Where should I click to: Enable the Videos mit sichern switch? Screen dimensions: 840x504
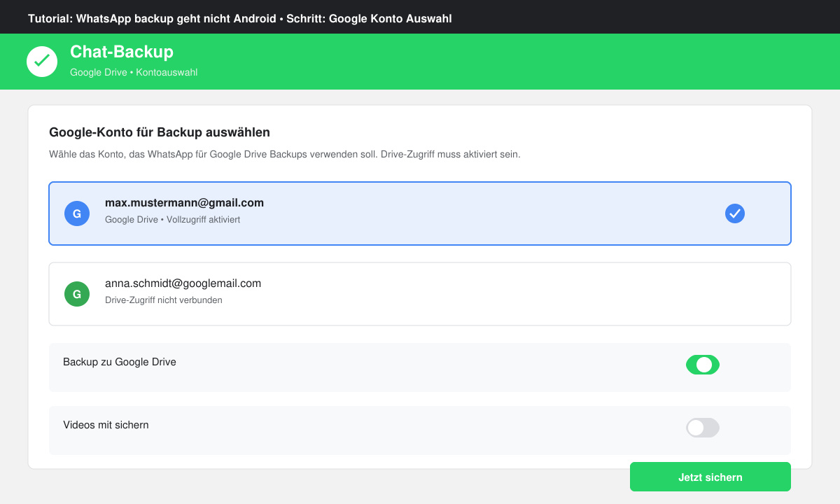703,428
